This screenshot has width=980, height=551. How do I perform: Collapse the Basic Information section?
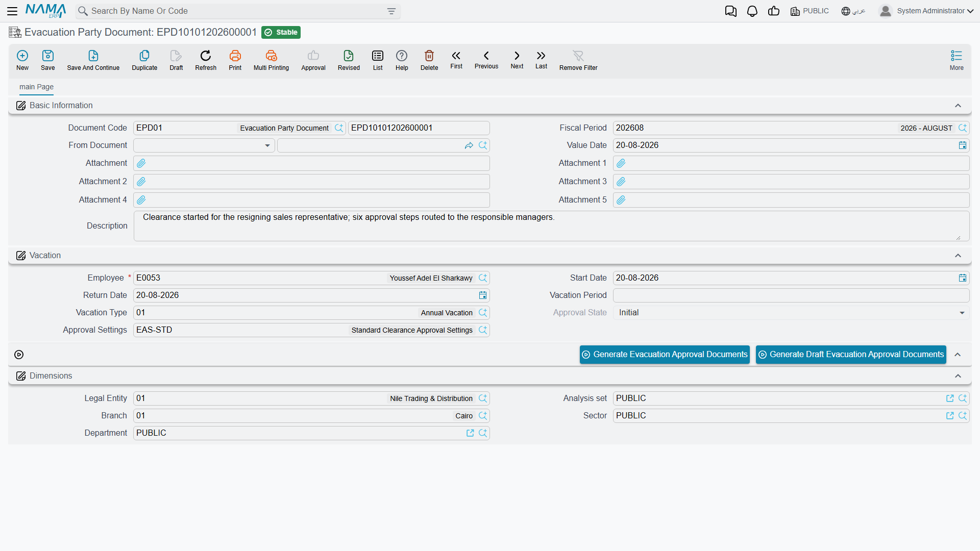[958, 106]
